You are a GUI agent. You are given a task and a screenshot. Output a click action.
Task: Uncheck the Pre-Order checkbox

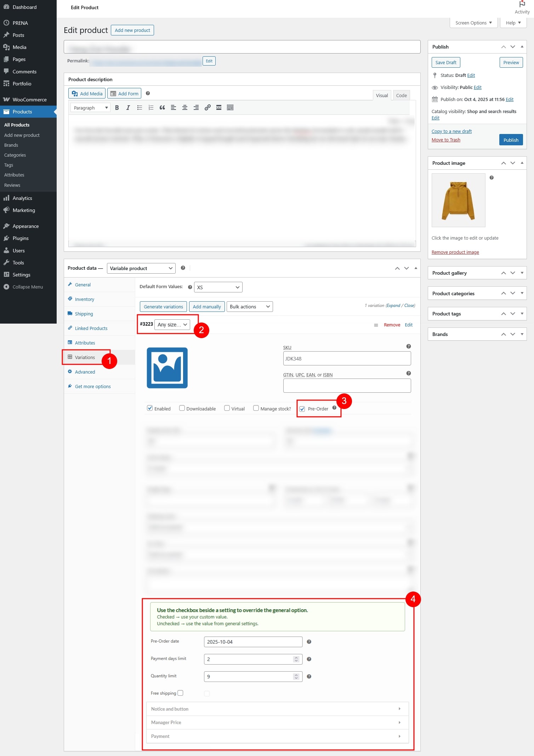coord(302,409)
